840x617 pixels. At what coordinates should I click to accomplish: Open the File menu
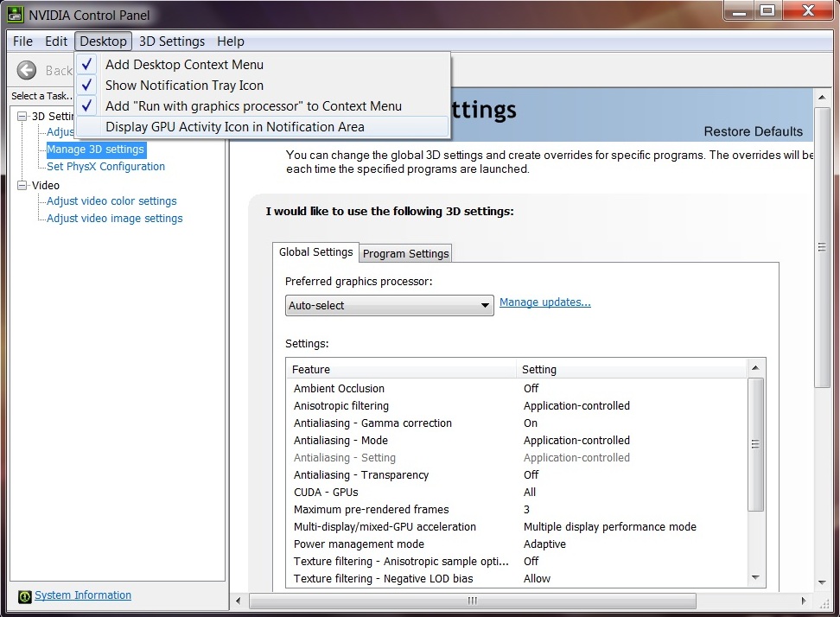tap(22, 41)
